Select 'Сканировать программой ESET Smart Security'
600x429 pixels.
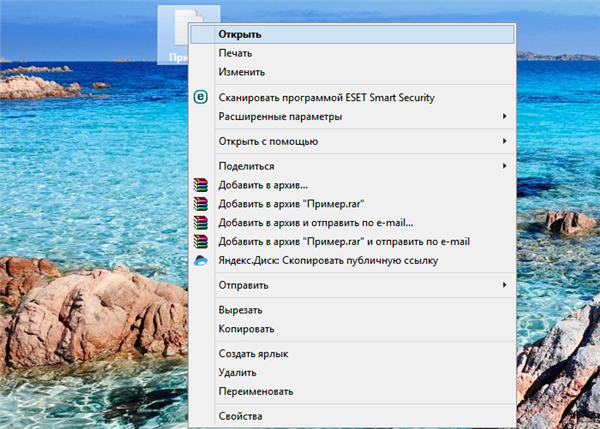pyautogui.click(x=352, y=97)
